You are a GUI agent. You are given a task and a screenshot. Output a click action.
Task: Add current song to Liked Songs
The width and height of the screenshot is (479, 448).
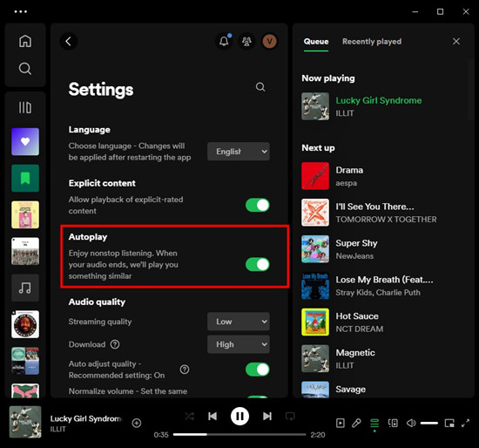(136, 423)
